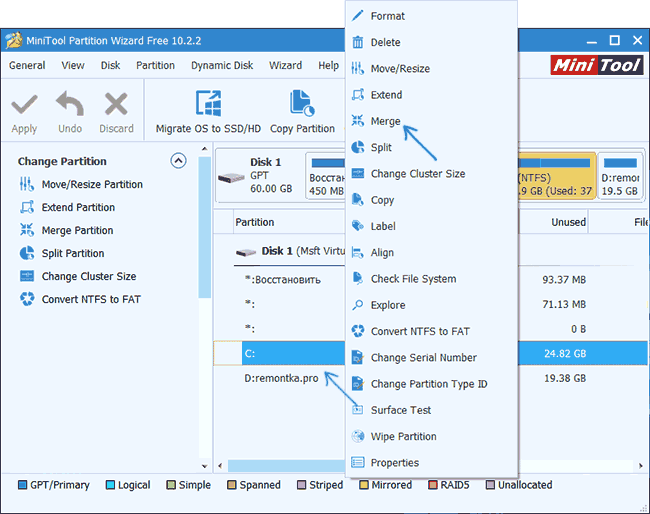Click the D:remontka partition block in disk map
This screenshot has width=650, height=514.
point(620,176)
